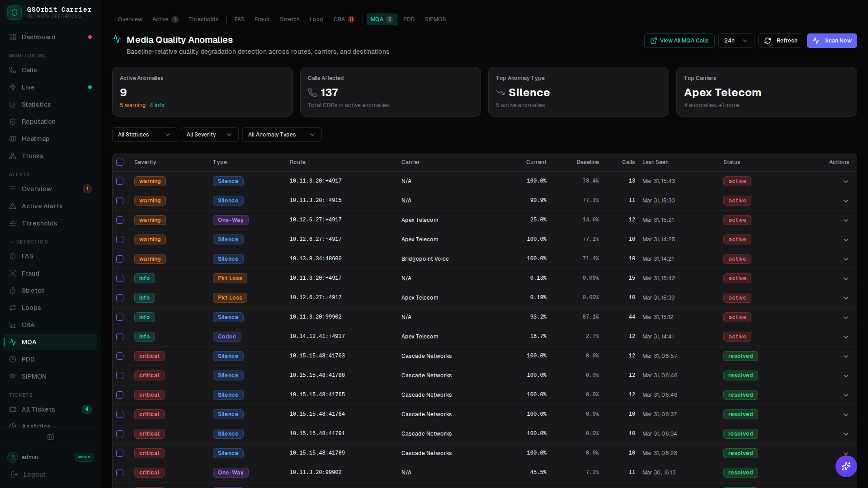Toggle the select-all checkbox in table header
Image resolution: width=868 pixels, height=488 pixels.
tap(120, 162)
